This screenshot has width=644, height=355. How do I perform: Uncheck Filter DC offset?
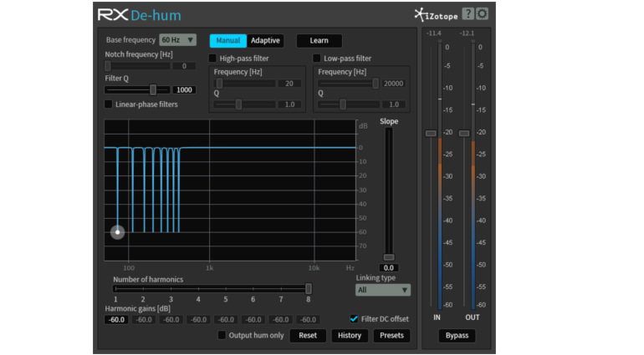tap(354, 319)
